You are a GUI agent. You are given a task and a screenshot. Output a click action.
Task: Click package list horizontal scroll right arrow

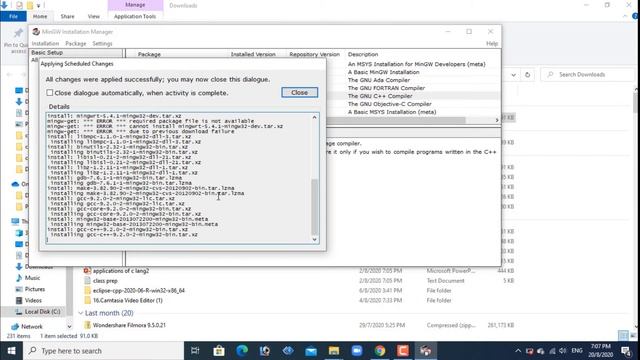point(497,120)
